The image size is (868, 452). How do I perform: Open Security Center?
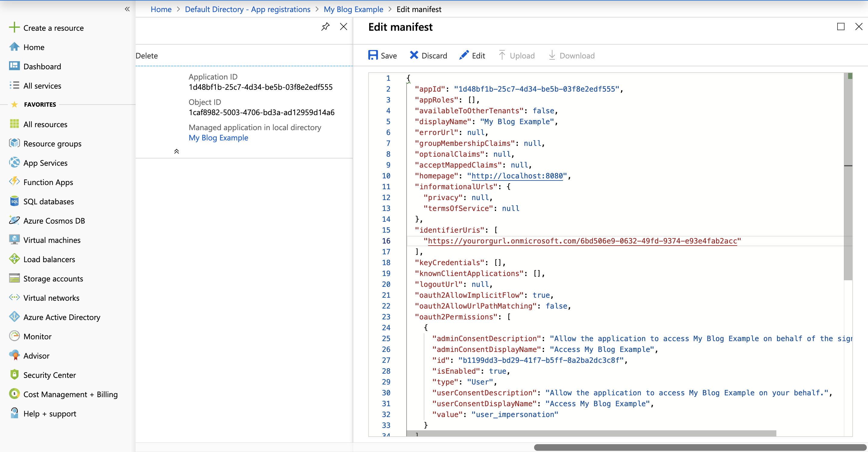pyautogui.click(x=49, y=375)
